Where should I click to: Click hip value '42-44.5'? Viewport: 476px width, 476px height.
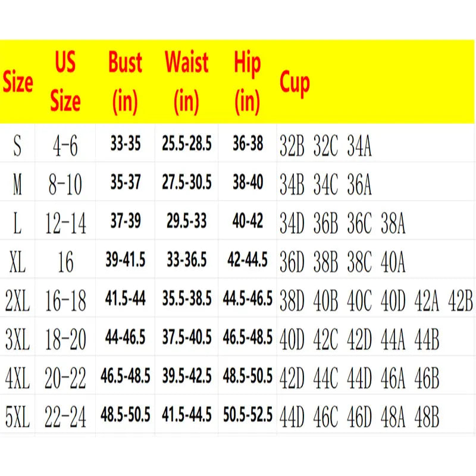click(248, 259)
